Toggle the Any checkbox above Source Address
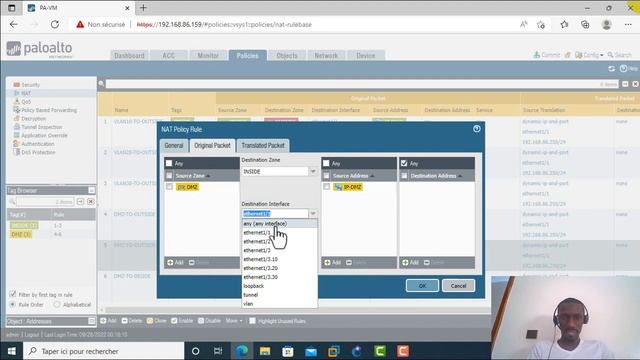The height and width of the screenshot is (360, 640). [326, 163]
